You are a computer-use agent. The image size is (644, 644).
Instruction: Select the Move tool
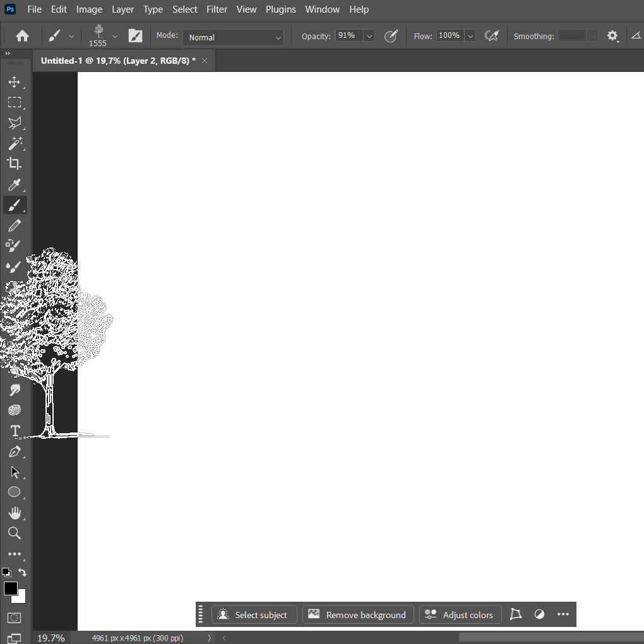tap(14, 82)
